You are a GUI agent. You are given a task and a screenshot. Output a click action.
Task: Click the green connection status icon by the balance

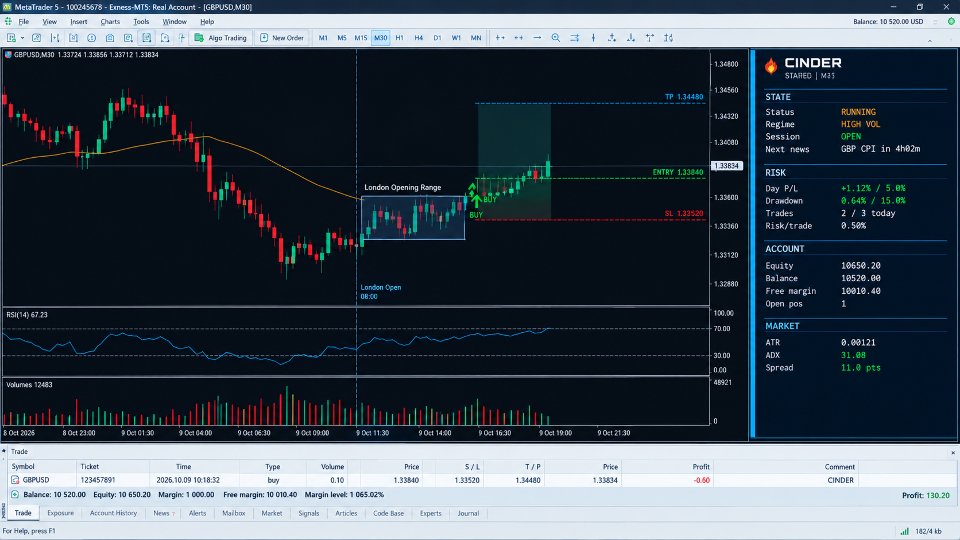(951, 21)
